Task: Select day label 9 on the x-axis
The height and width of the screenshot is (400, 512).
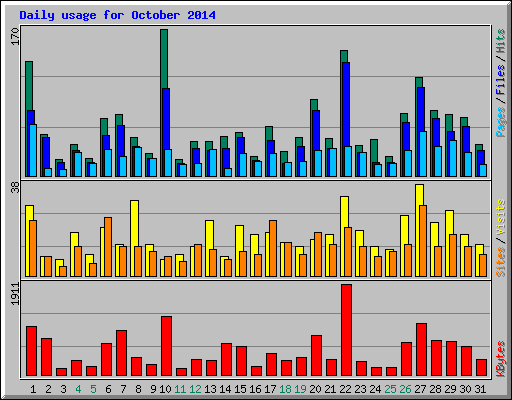Action: [153, 389]
